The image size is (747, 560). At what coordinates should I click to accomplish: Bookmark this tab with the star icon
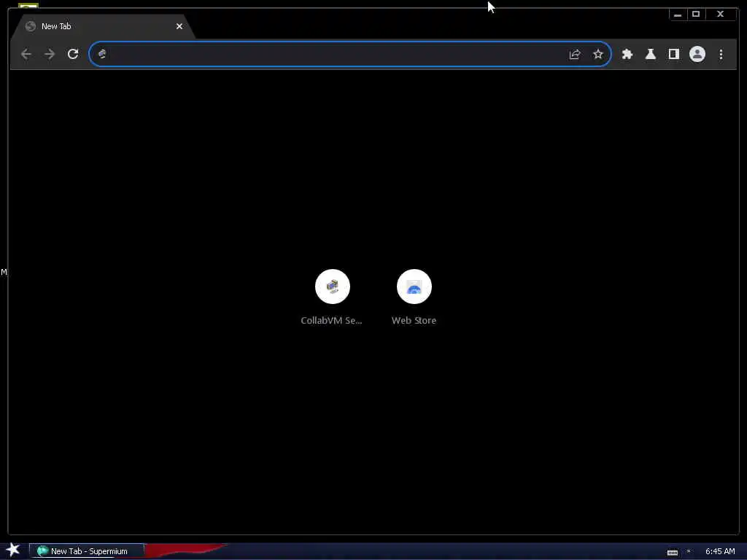(x=598, y=54)
